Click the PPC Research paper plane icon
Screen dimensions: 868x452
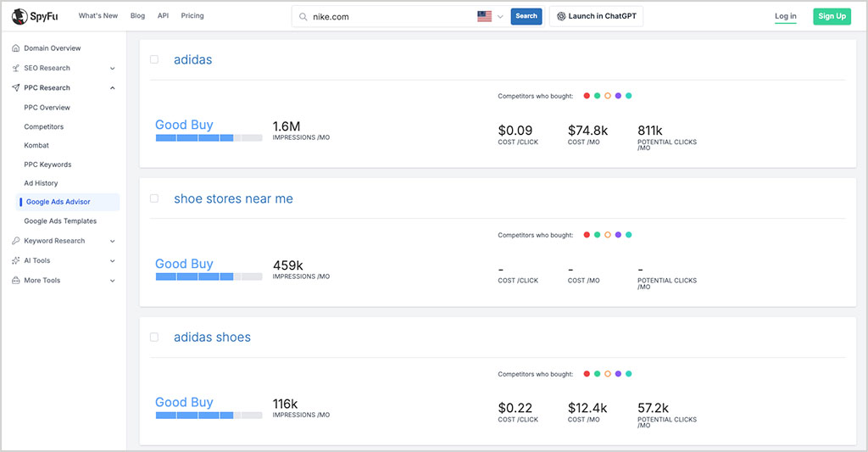click(x=15, y=87)
